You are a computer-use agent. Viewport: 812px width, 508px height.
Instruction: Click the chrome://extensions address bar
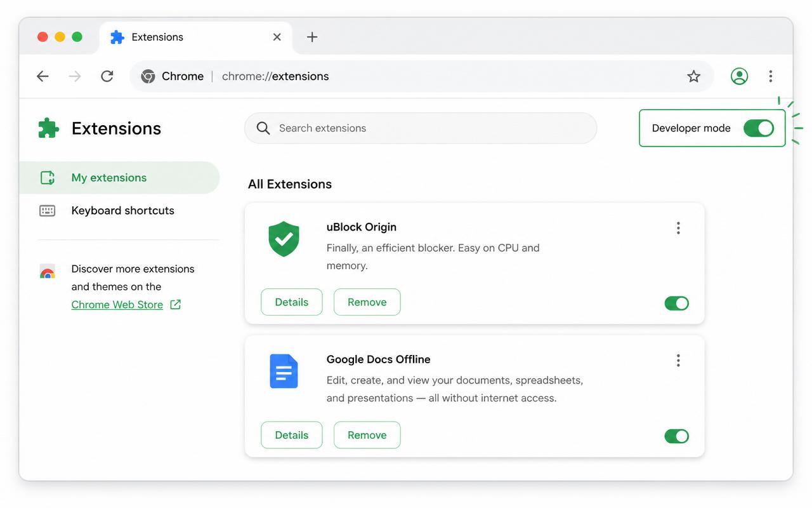click(x=422, y=76)
